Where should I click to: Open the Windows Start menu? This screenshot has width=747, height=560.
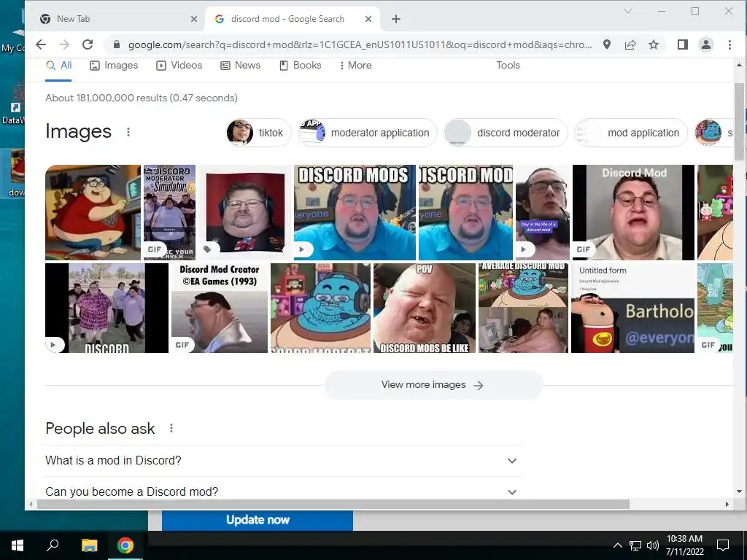18,545
